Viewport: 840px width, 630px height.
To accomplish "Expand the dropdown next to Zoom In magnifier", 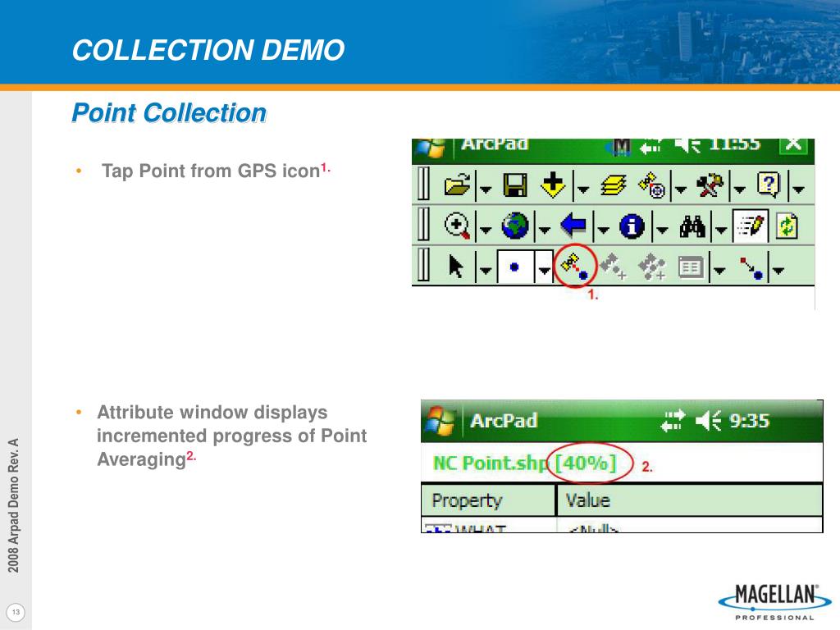I will pyautogui.click(x=486, y=230).
